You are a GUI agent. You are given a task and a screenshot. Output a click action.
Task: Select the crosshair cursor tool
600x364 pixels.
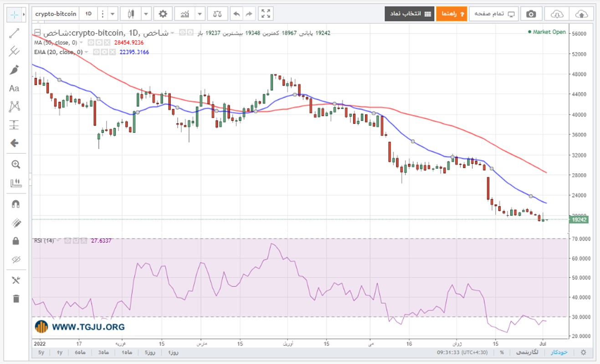point(15,15)
